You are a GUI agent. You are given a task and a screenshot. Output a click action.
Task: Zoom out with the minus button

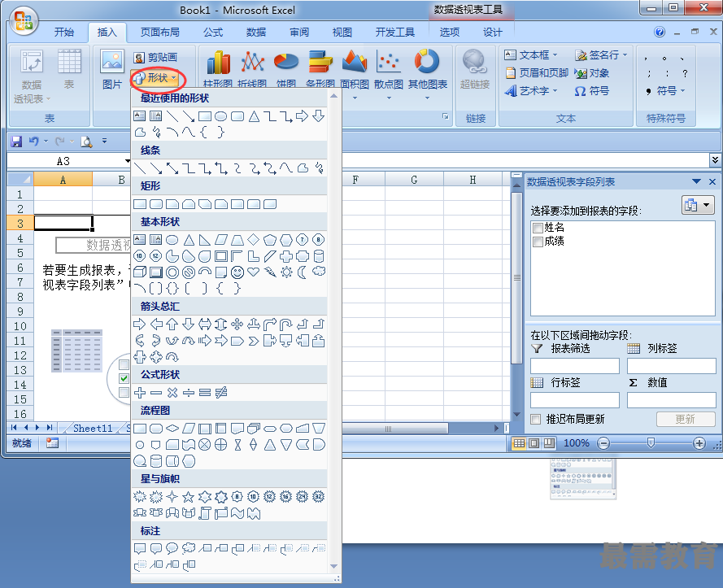point(603,443)
